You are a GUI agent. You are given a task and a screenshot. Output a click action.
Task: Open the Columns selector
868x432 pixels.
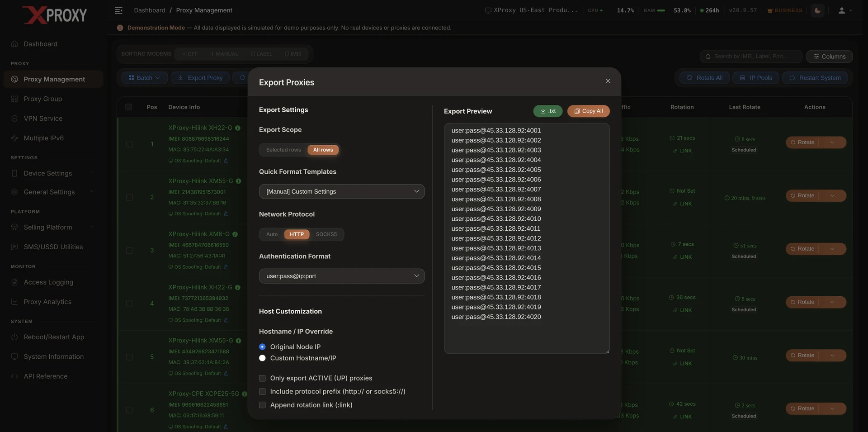click(x=830, y=57)
